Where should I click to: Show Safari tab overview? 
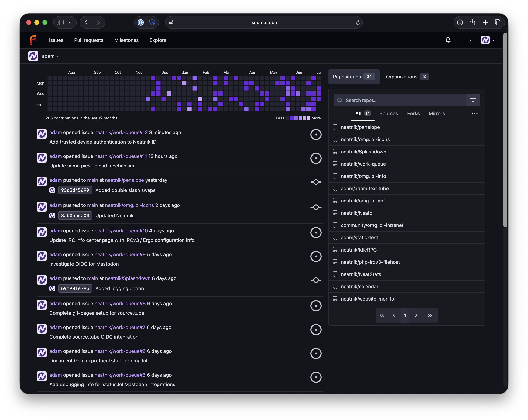[498, 23]
